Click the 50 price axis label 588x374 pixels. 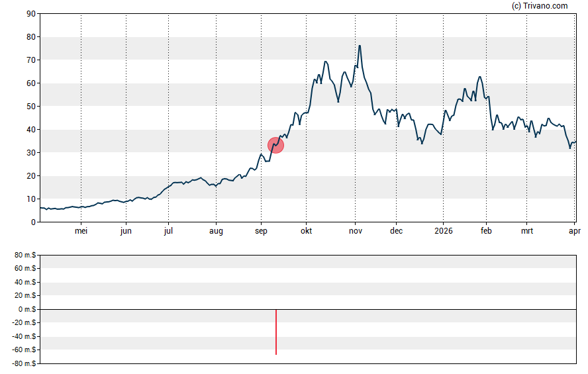pyautogui.click(x=31, y=107)
